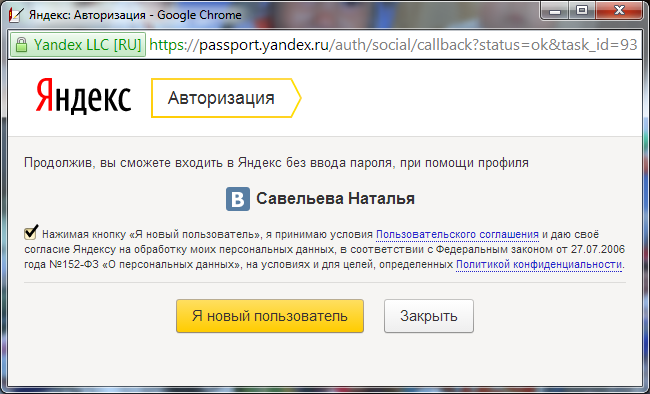The image size is (650, 394).
Task: Click the text 'Продолжив, вы сможете входить в Яндекс'
Action: [x=153, y=163]
